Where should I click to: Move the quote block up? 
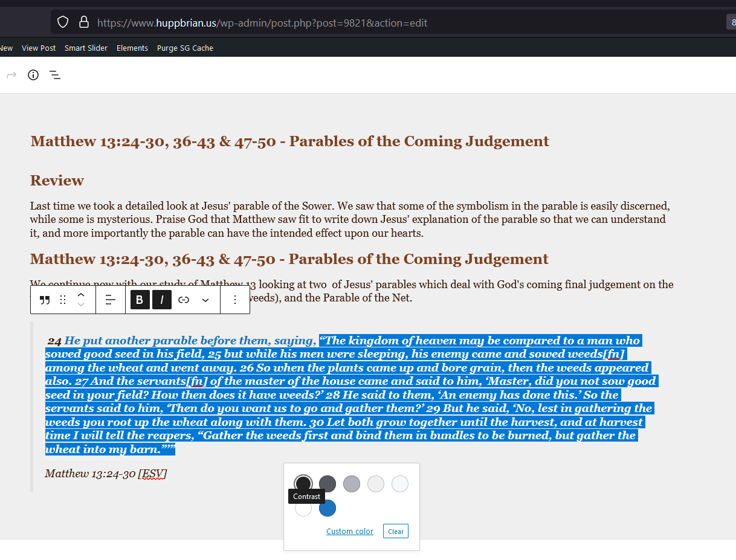81,295
